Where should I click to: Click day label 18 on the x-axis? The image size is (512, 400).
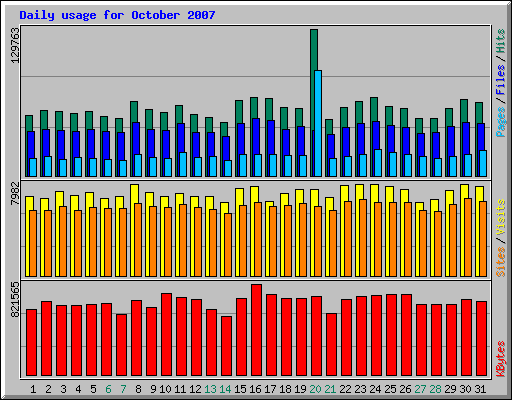[285, 389]
